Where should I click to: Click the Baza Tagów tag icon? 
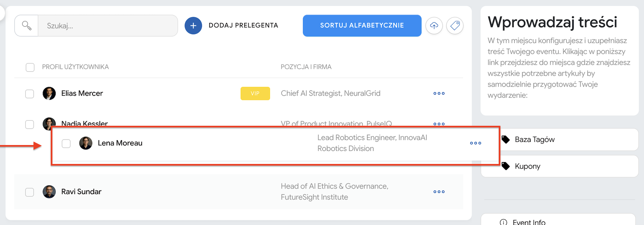click(506, 139)
